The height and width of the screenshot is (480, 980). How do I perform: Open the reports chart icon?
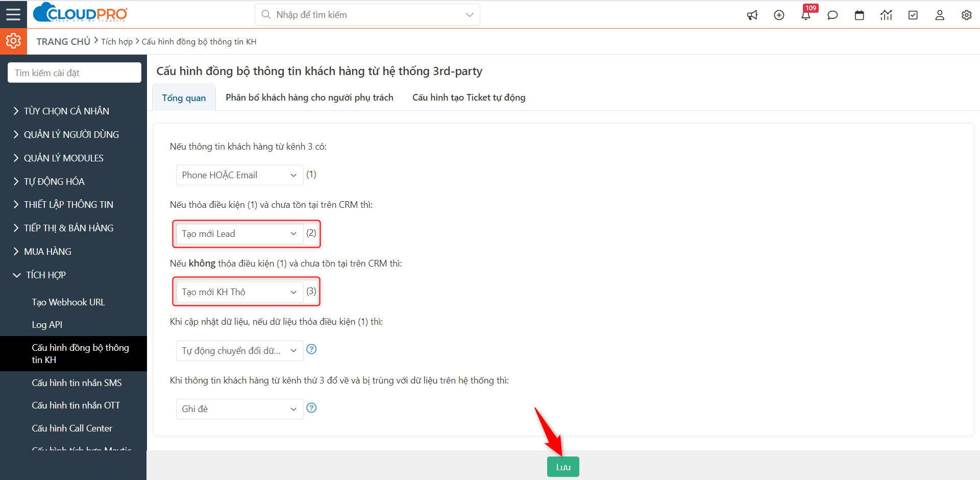tap(886, 15)
